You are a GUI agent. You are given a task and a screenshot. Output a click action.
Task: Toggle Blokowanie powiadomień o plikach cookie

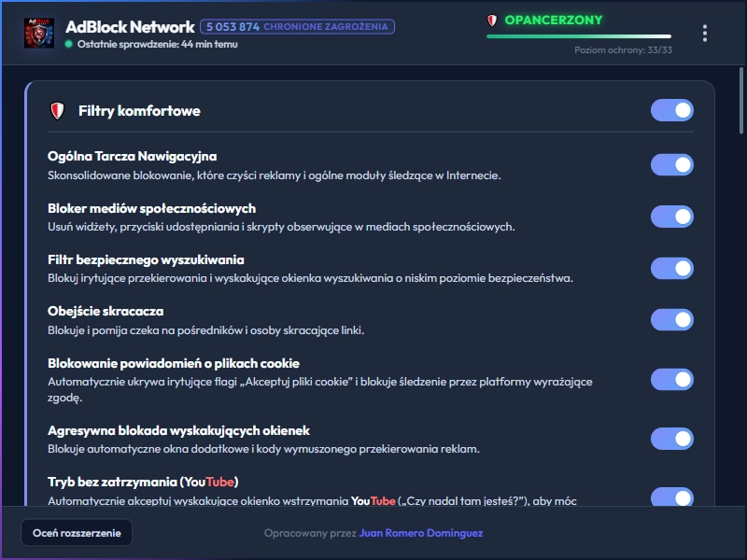pos(671,380)
